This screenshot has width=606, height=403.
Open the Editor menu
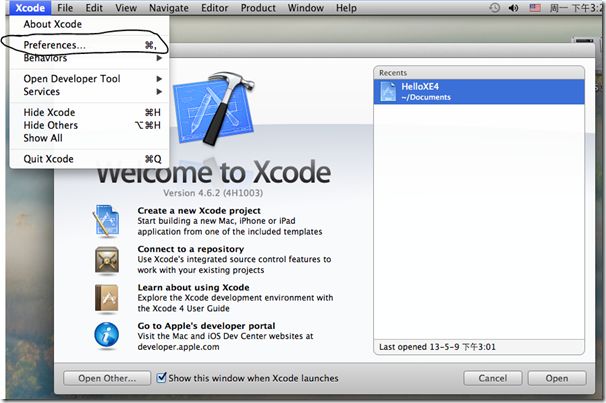(x=214, y=8)
